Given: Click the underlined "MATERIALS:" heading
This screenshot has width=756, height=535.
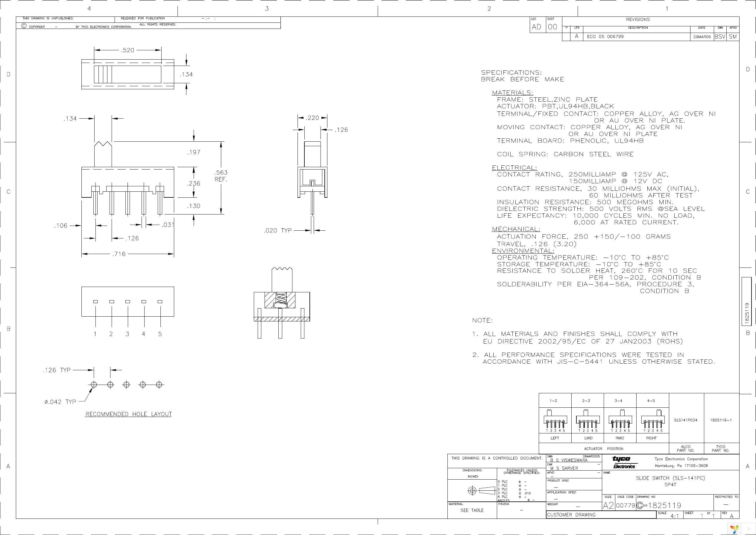Looking at the screenshot, I should [x=512, y=93].
